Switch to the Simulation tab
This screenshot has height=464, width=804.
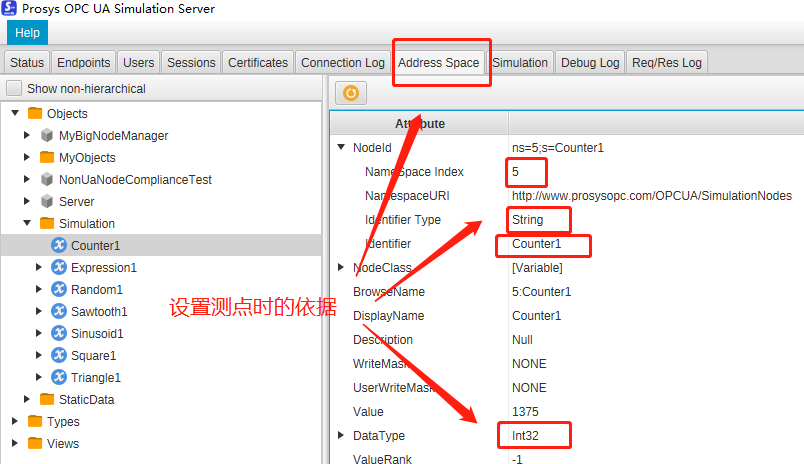[520, 63]
